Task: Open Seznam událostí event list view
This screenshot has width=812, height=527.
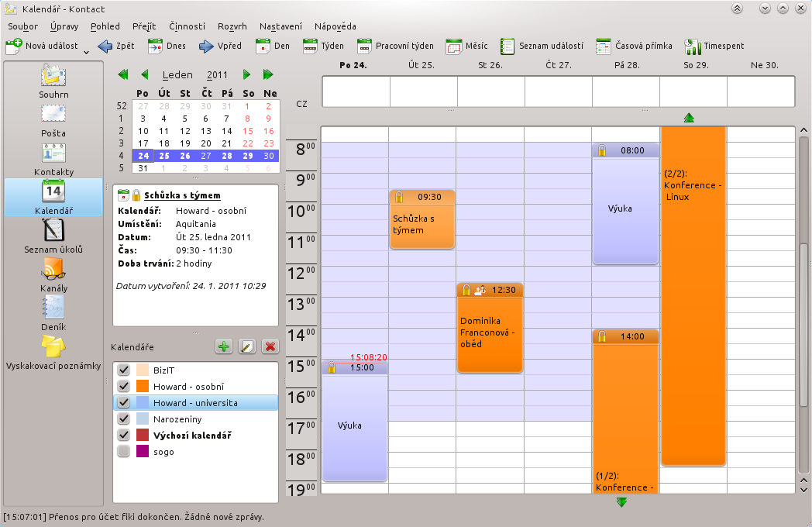Action: pyautogui.click(x=542, y=46)
